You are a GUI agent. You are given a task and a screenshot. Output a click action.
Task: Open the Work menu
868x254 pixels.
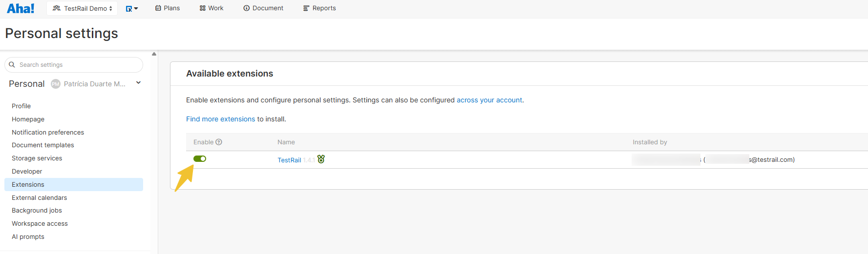point(212,8)
